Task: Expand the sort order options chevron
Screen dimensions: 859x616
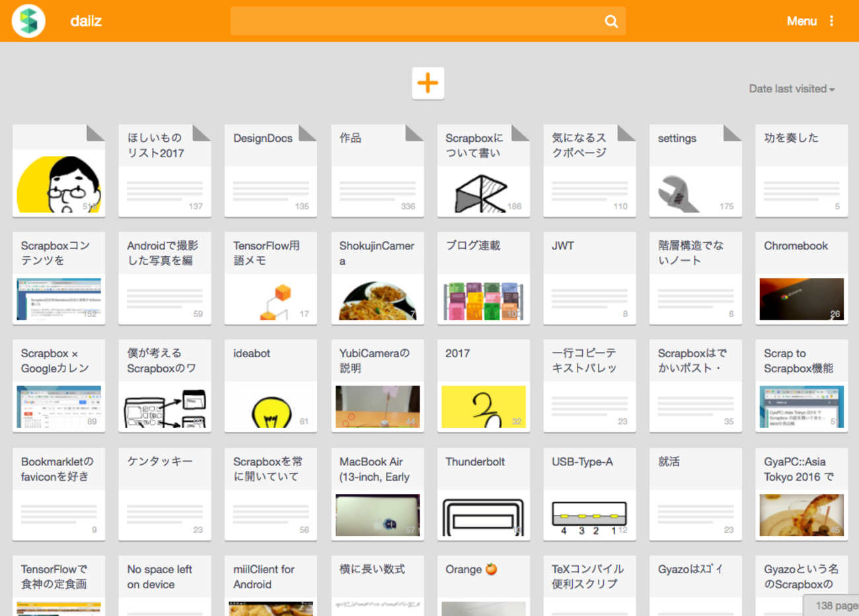Action: [x=831, y=89]
